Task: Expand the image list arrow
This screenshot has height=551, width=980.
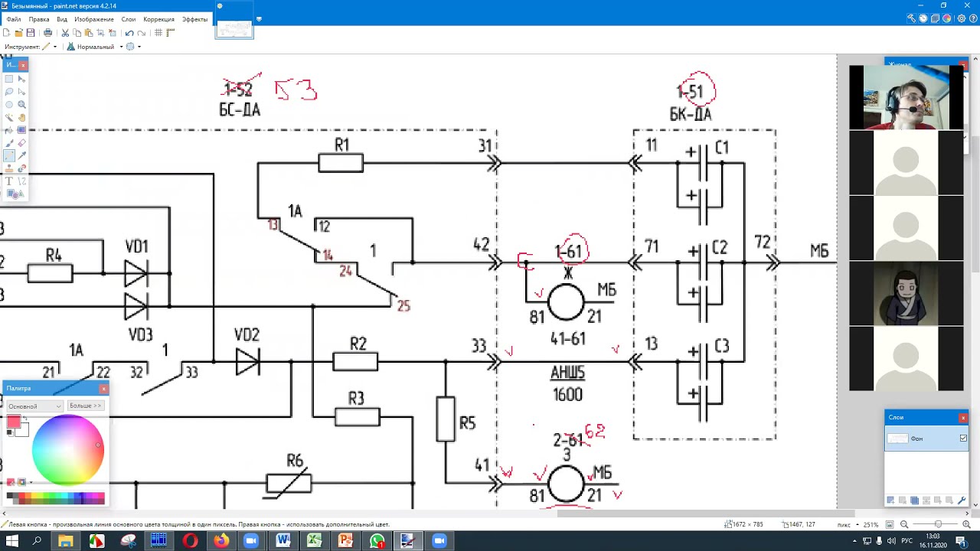Action: point(259,19)
